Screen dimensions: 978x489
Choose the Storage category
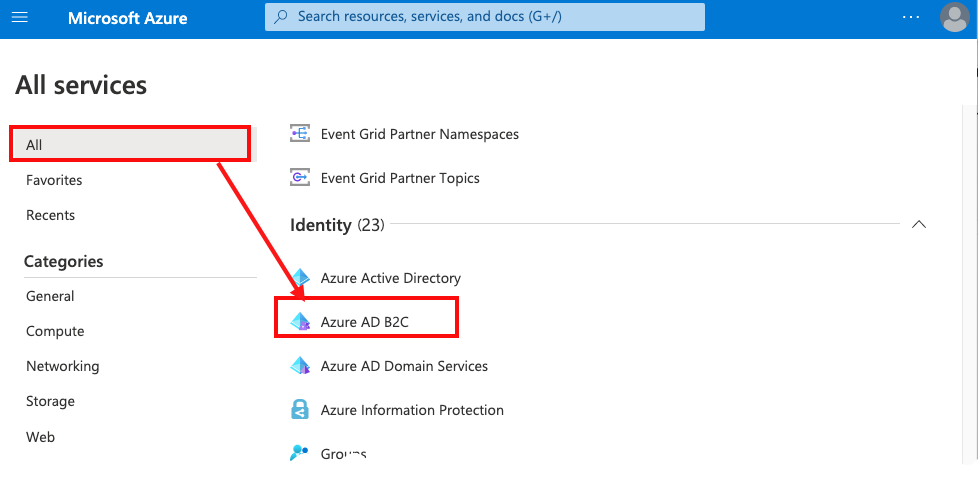pos(50,401)
